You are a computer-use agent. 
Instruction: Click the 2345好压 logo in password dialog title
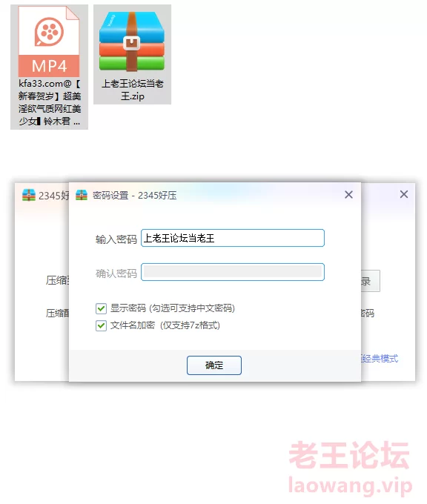[82, 195]
